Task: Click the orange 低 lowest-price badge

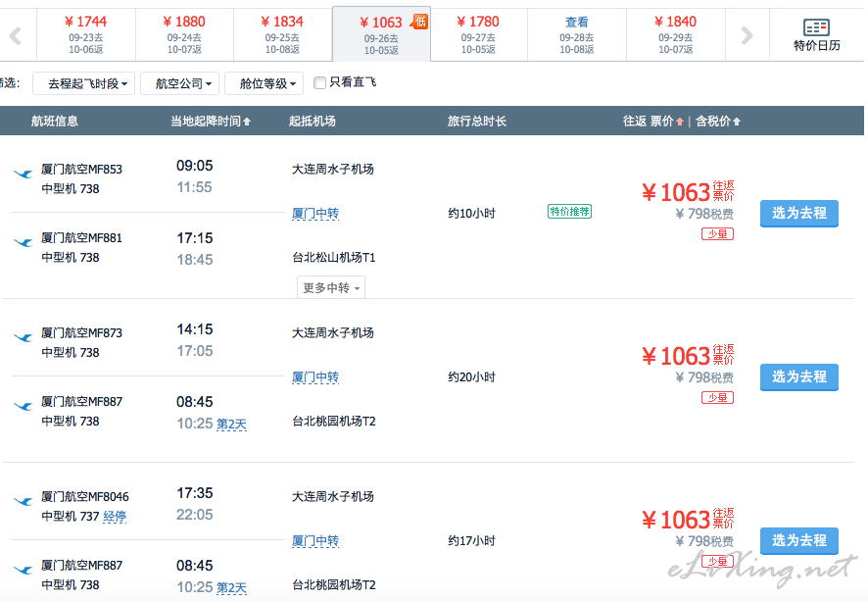Action: [419, 21]
